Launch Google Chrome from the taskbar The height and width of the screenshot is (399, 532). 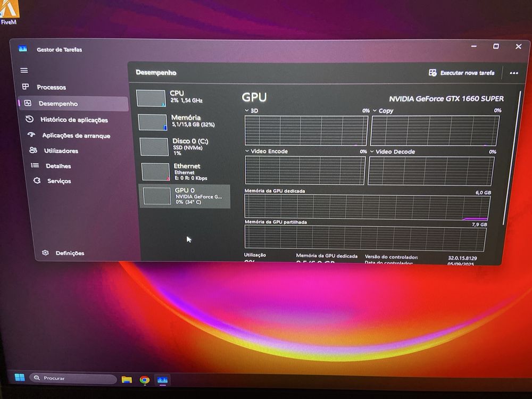coord(145,380)
